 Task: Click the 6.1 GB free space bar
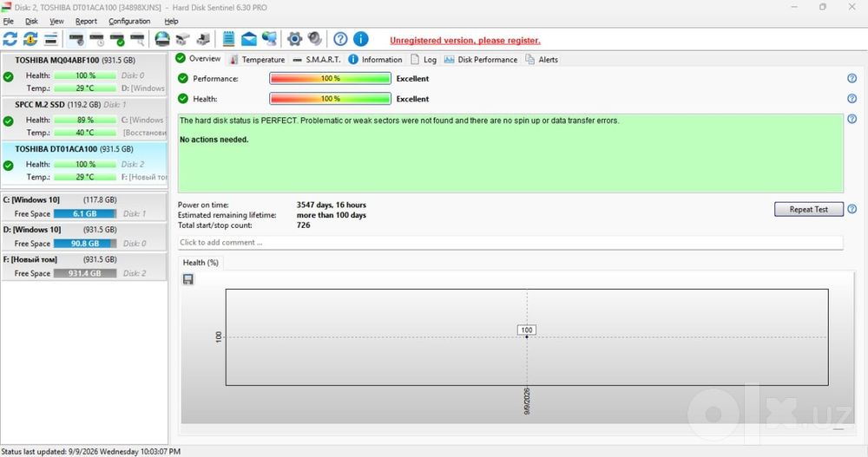click(85, 213)
